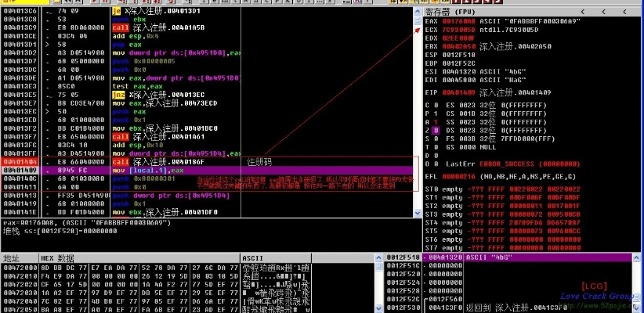Click the '地址' column header in dump
This screenshot has height=313, width=644.
[x=10, y=258]
